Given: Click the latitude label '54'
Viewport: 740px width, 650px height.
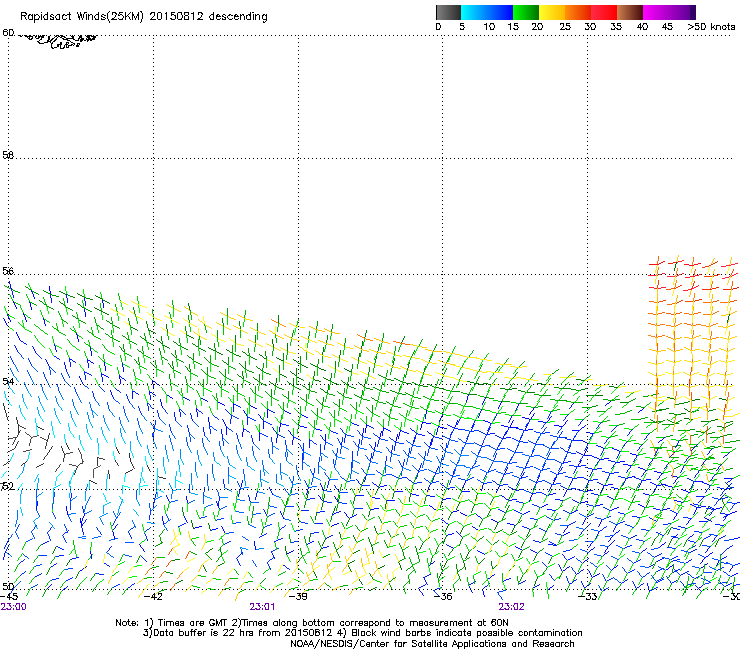Looking at the screenshot, I should pyautogui.click(x=8, y=381).
